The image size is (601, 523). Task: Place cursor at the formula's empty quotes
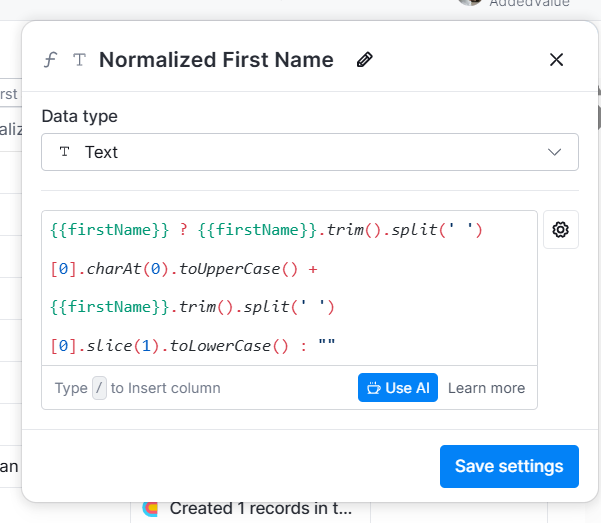click(x=326, y=346)
